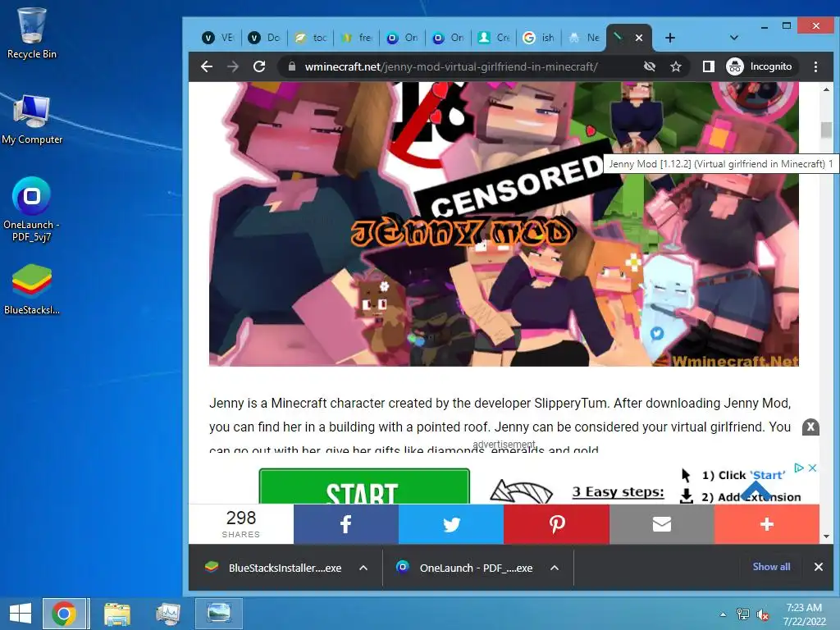Click the AdChoices triangle icon
This screenshot has width=840, height=630.
point(799,468)
